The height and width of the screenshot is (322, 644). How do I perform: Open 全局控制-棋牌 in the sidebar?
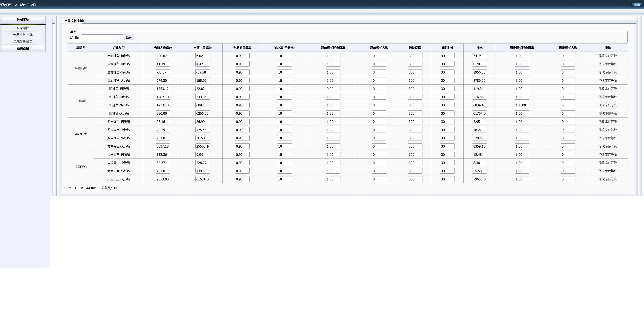tap(23, 35)
